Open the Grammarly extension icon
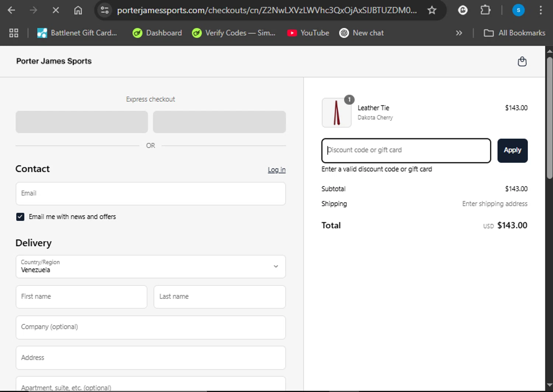 pyautogui.click(x=463, y=10)
